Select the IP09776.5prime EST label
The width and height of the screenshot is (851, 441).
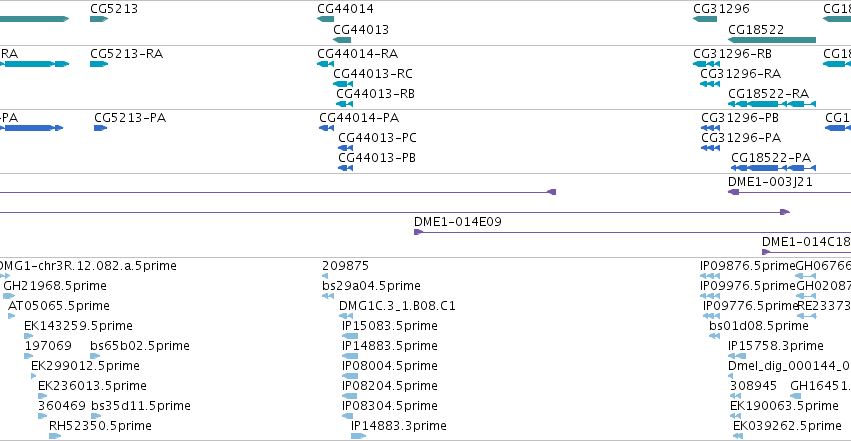tap(751, 306)
